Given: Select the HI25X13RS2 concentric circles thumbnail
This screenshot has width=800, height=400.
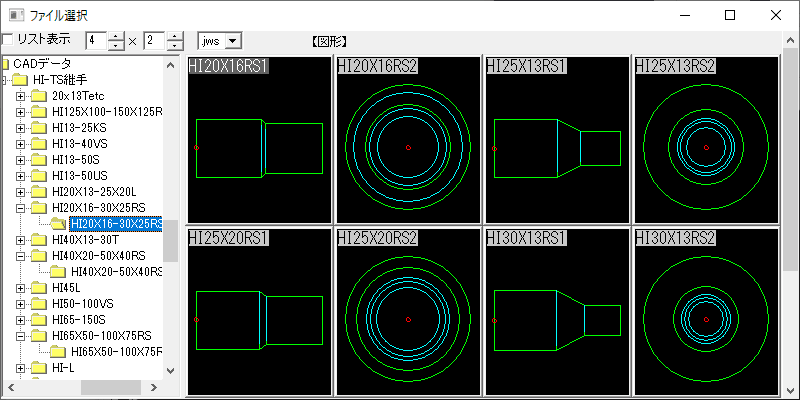Looking at the screenshot, I should [706, 140].
